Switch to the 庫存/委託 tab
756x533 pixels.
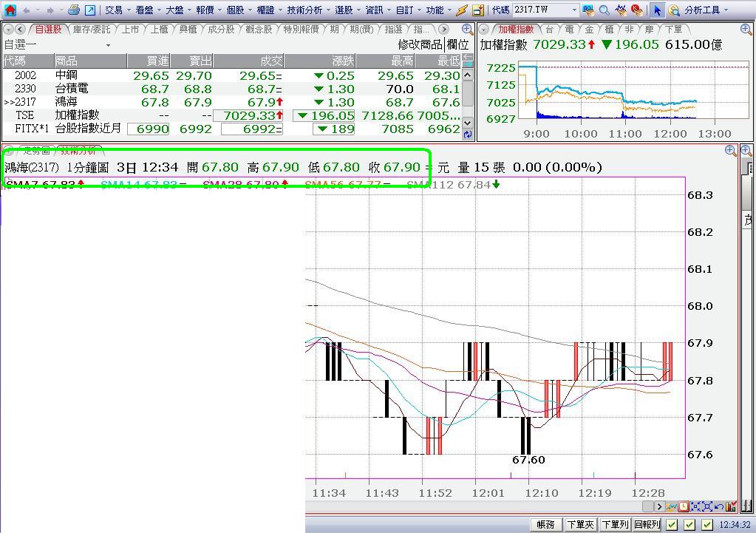(92, 30)
